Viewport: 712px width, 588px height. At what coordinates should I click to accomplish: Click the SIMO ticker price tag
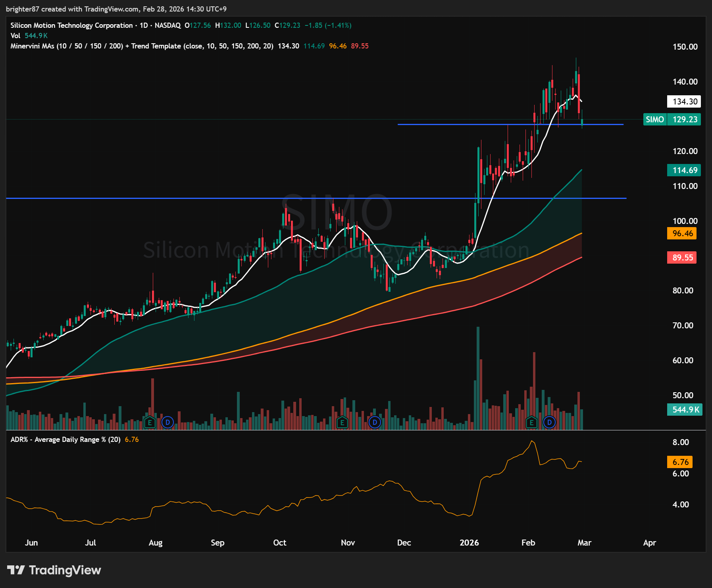pyautogui.click(x=654, y=120)
